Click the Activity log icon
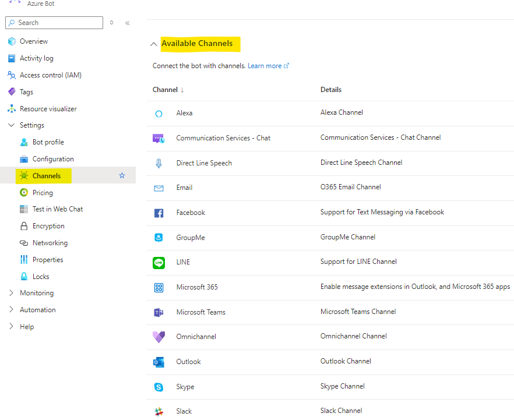The height and width of the screenshot is (420, 514). tap(12, 58)
